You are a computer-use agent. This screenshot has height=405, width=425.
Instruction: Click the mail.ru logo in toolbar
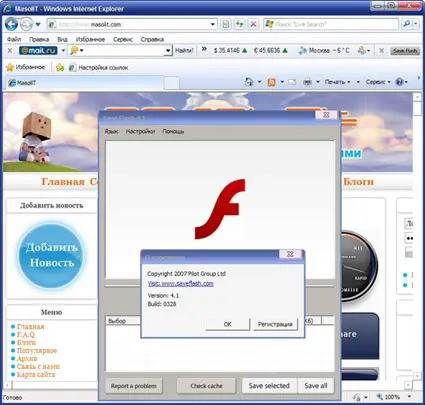tap(38, 50)
